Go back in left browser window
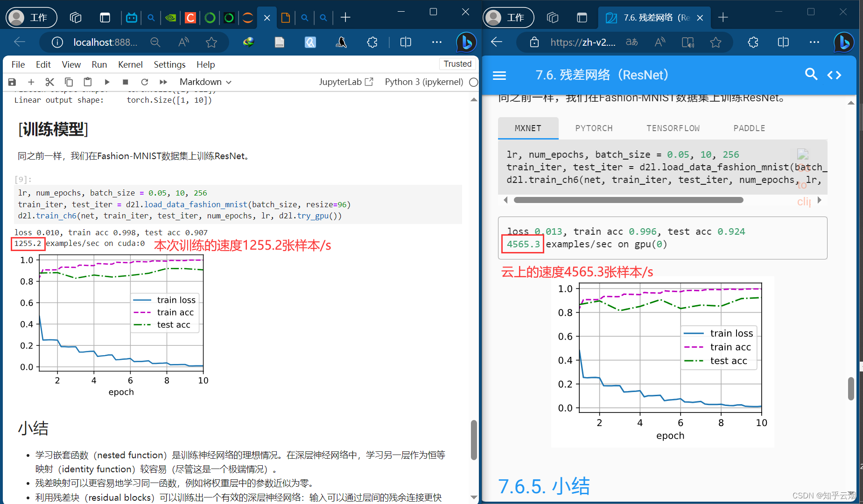 tap(20, 42)
